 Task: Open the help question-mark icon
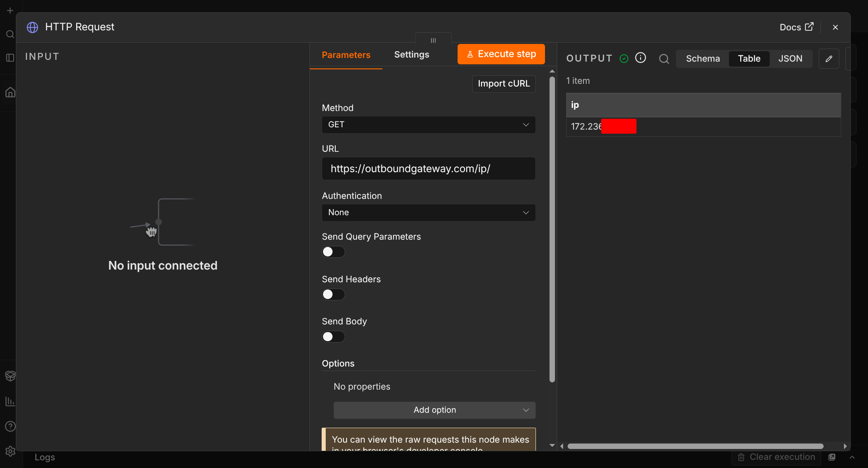click(10, 426)
